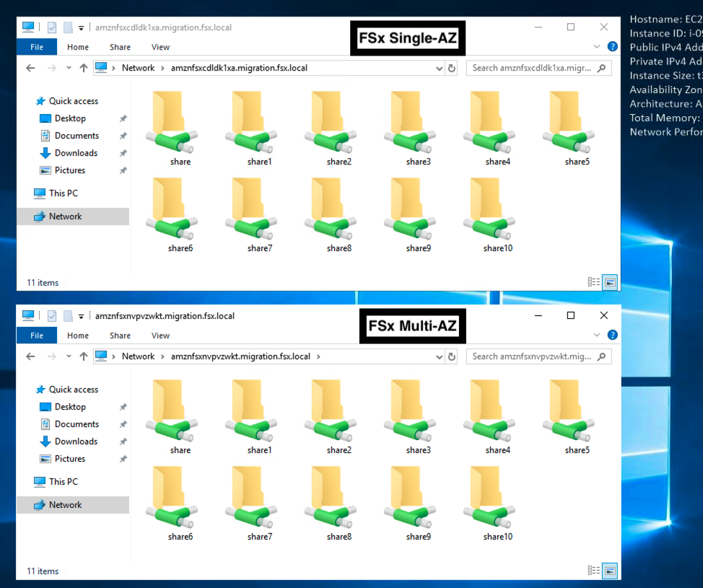Switch to the View ribbon tab
The height and width of the screenshot is (588, 703).
pos(160,47)
